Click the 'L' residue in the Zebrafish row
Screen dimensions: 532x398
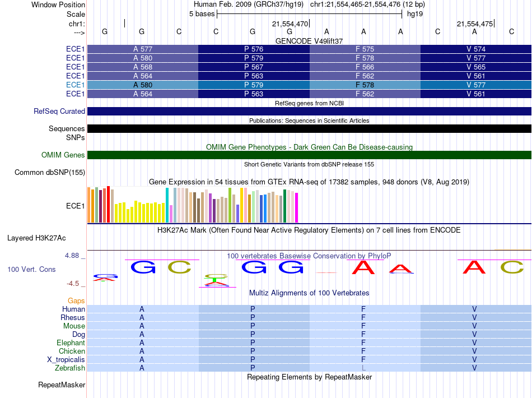click(x=363, y=368)
